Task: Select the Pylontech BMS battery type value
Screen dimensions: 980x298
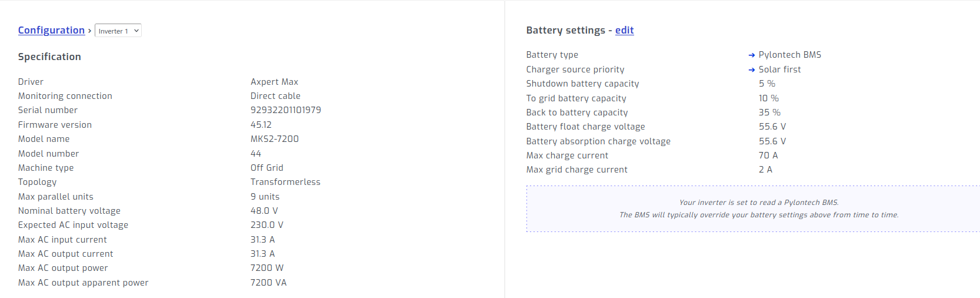Action: (x=790, y=55)
